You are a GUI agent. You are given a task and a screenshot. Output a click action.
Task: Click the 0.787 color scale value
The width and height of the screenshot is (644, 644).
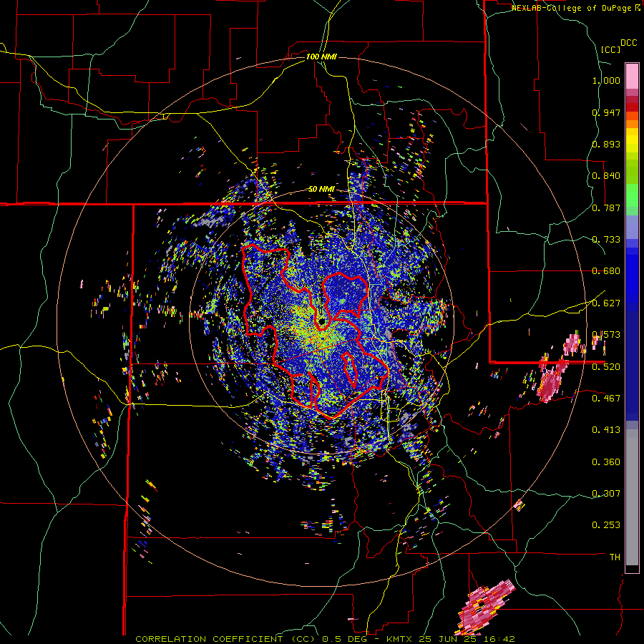pyautogui.click(x=606, y=208)
